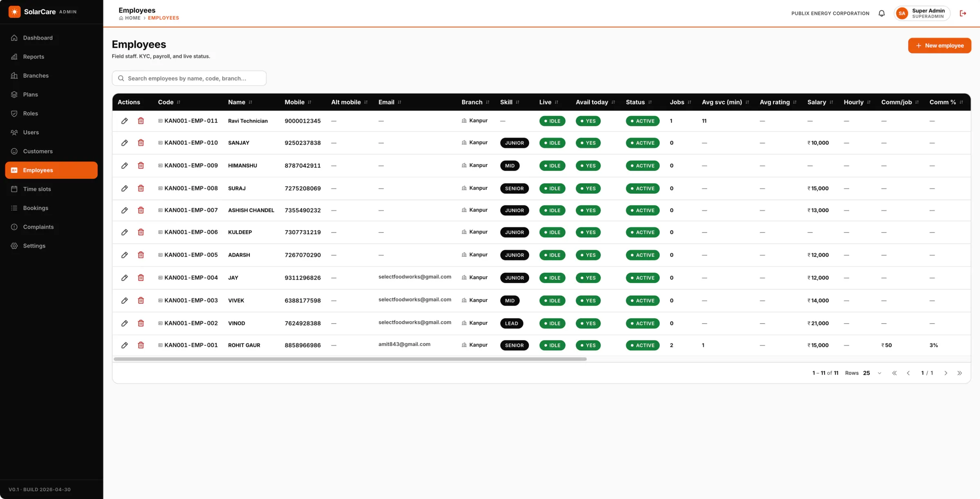Click the pencil icon for HIMANSHU
This screenshot has width=980, height=499.
pyautogui.click(x=125, y=166)
